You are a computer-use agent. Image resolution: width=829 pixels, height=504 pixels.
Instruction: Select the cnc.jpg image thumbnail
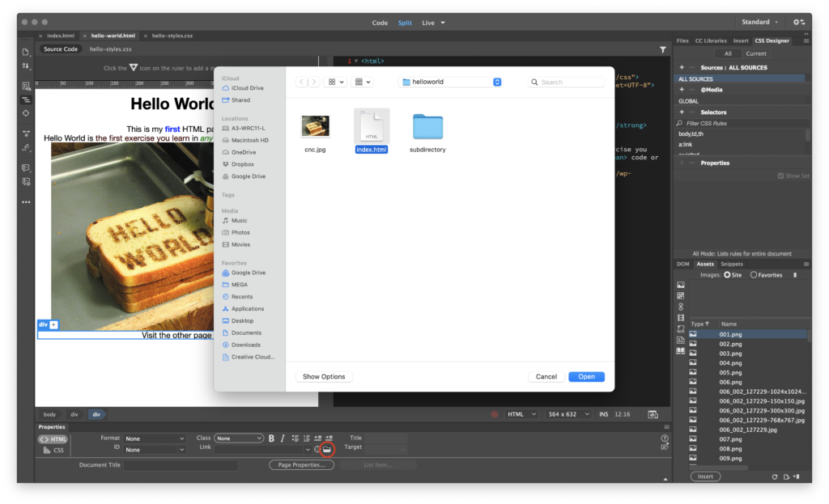point(315,126)
